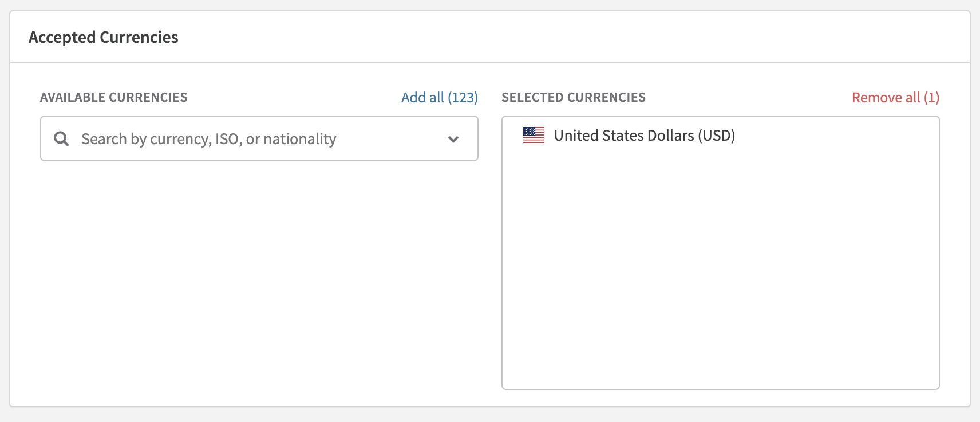Click the "(1)" count in Remove all

[x=931, y=98]
